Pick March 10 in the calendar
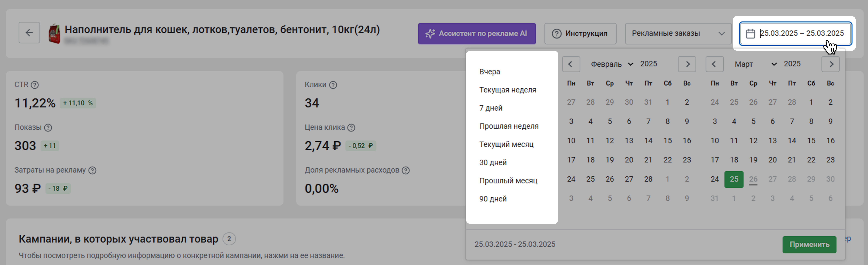 (714, 141)
